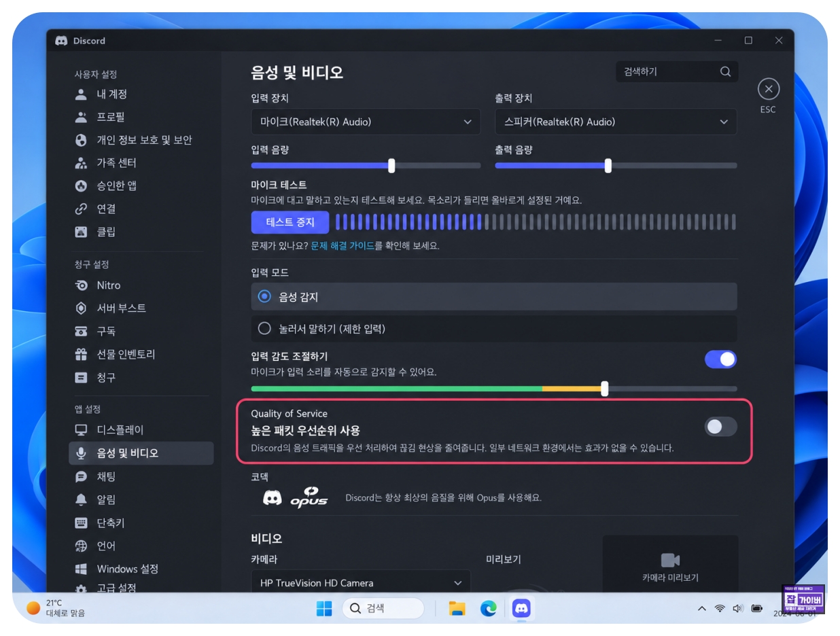840x636 pixels.
Task: Click the battery tray icon
Action: 757,608
